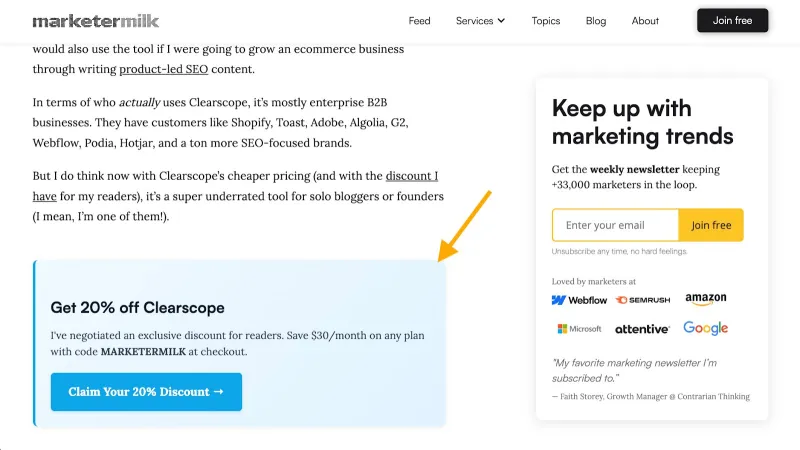Click the black Join free header button

tap(732, 20)
